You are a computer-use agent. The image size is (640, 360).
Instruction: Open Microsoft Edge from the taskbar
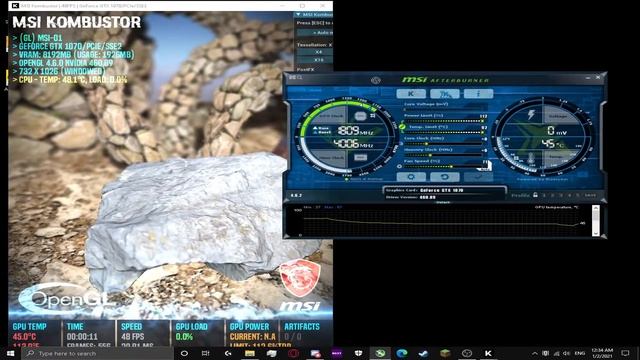pos(402,353)
